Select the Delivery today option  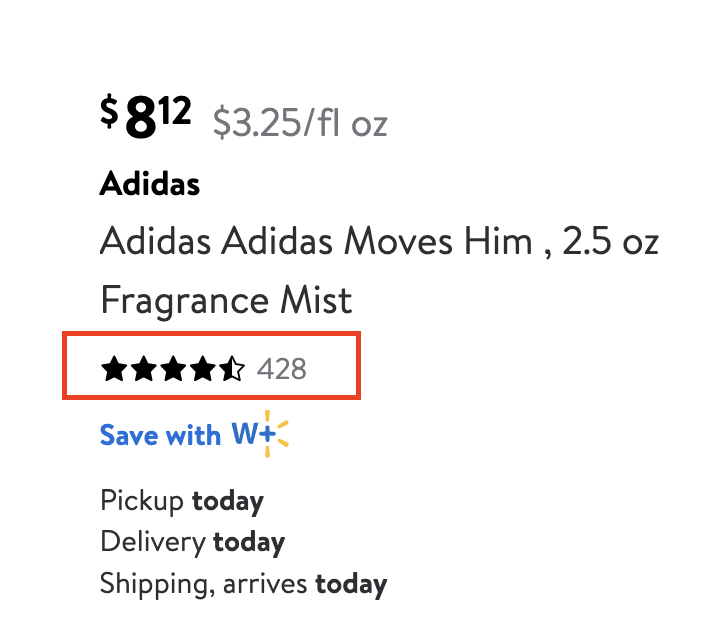pos(192,542)
